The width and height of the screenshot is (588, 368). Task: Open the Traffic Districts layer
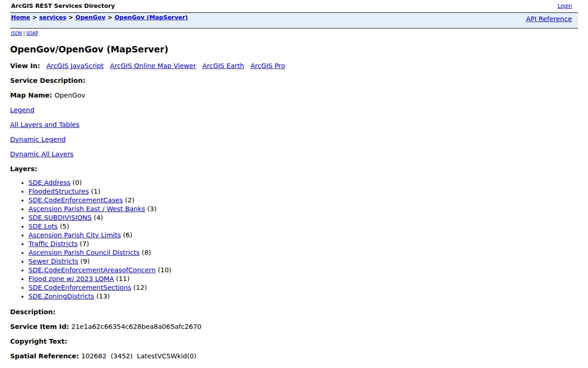pos(53,244)
